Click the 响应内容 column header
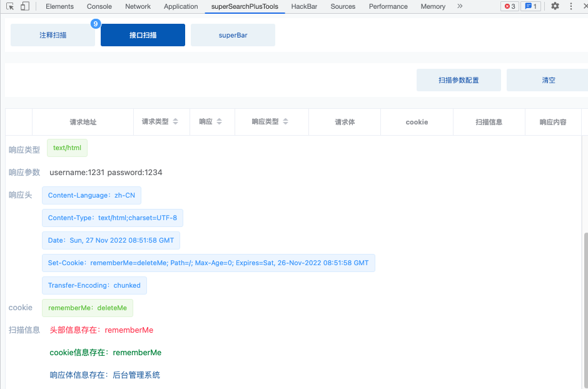The height and width of the screenshot is (389, 588). tap(553, 122)
